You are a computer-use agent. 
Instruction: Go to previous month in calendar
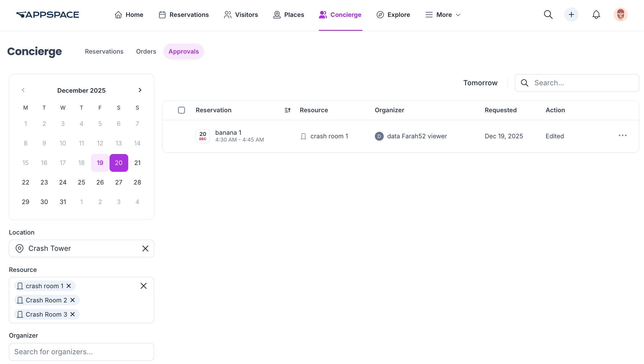pos(23,90)
